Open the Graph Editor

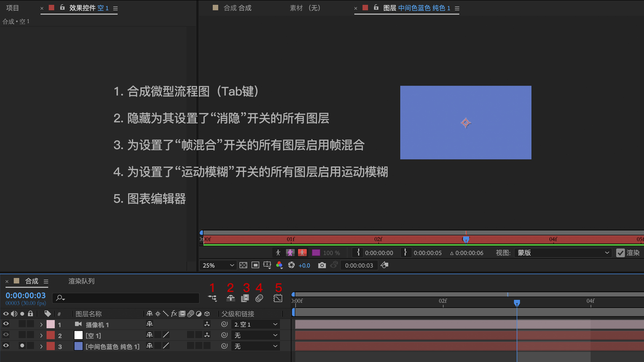[278, 298]
